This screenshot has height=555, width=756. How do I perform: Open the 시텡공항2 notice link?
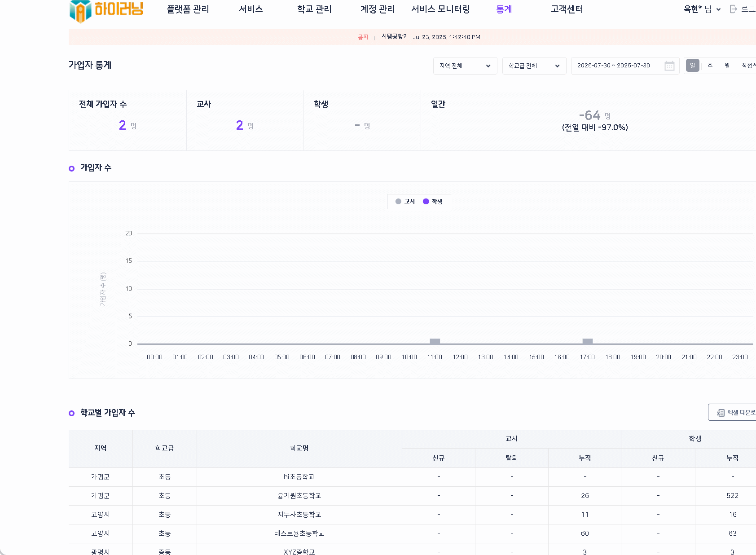(x=394, y=37)
